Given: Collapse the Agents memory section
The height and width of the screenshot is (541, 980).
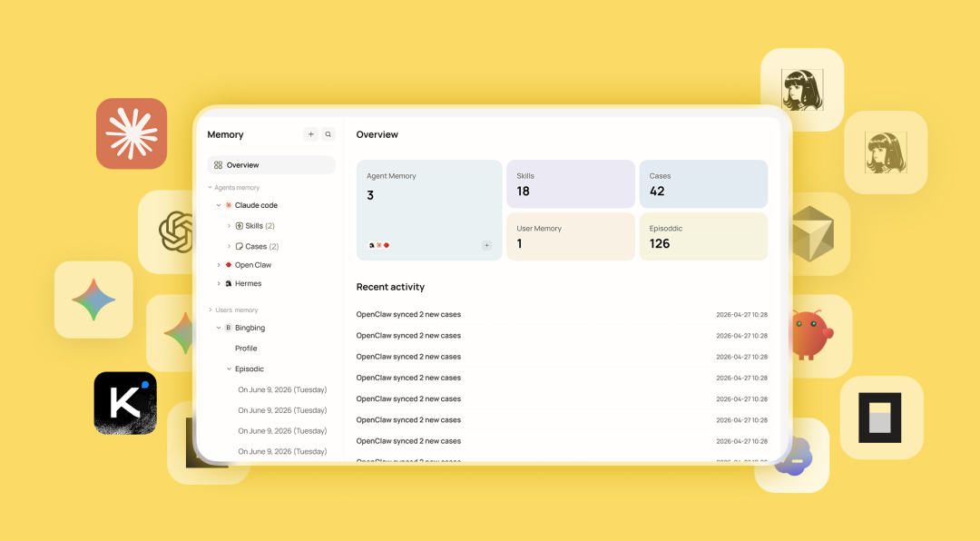Looking at the screenshot, I should tap(210, 188).
